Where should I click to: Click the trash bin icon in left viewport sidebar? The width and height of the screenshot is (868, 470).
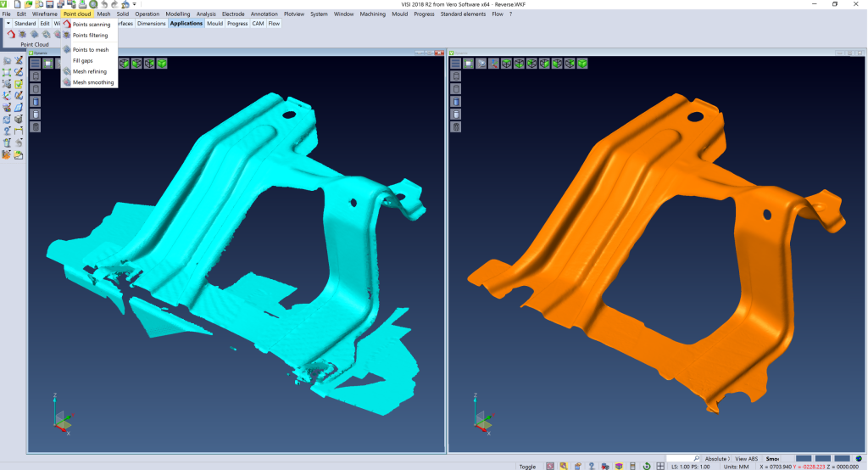tap(36, 126)
